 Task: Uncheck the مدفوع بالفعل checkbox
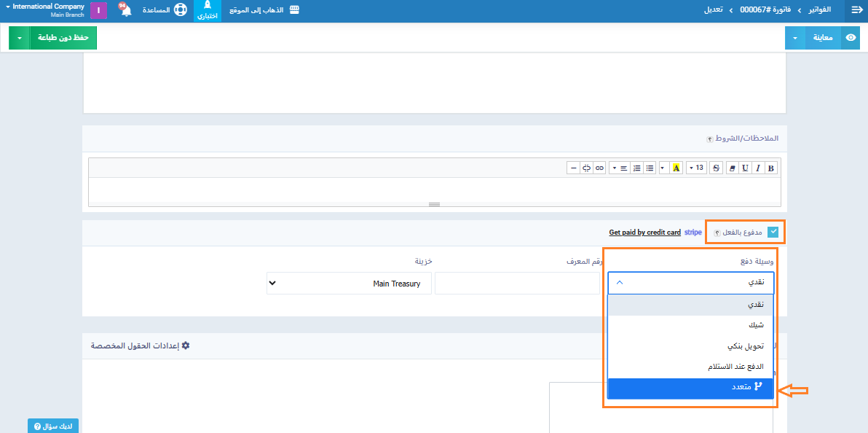(x=773, y=233)
